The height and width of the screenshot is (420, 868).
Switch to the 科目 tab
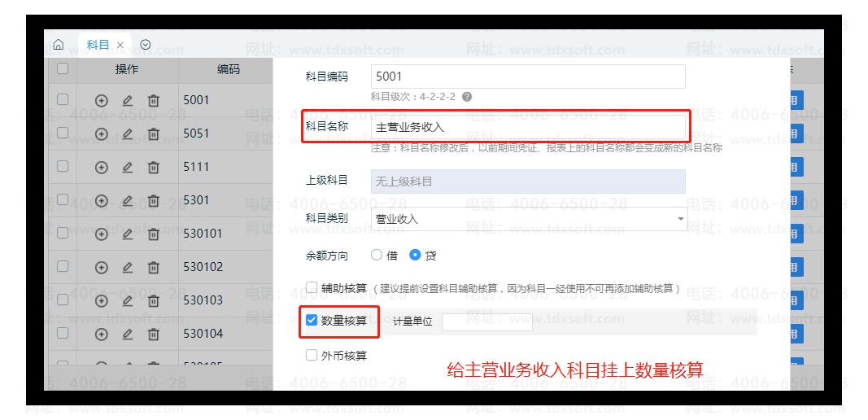(98, 46)
